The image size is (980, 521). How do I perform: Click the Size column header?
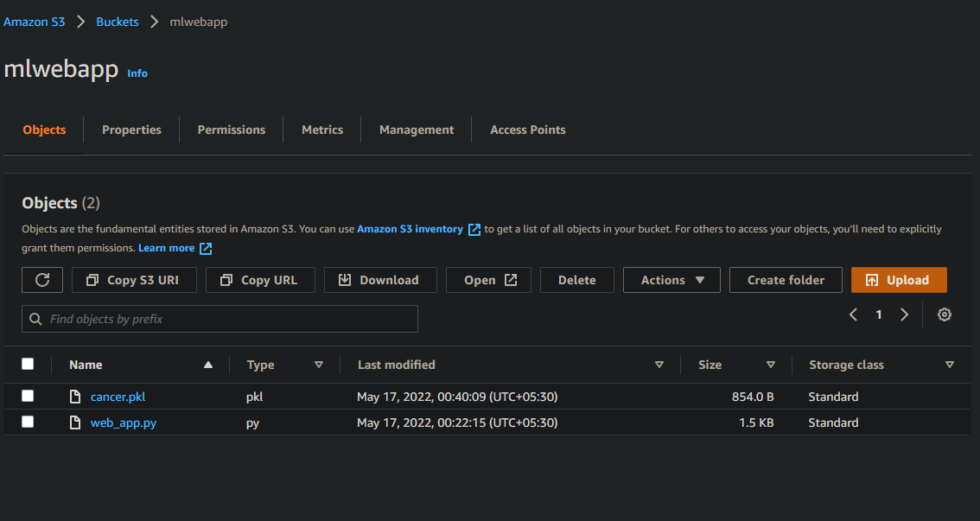pyautogui.click(x=710, y=365)
